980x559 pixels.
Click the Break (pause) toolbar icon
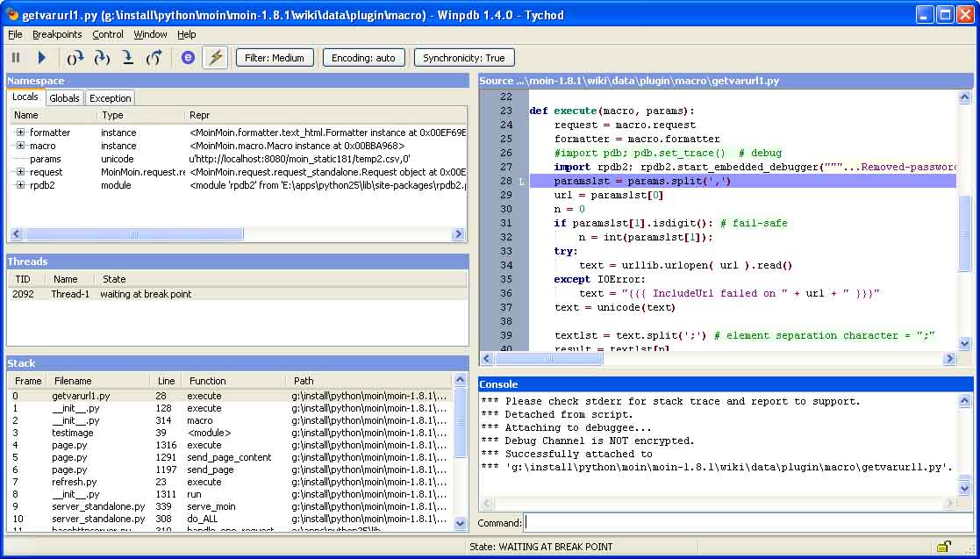(16, 58)
